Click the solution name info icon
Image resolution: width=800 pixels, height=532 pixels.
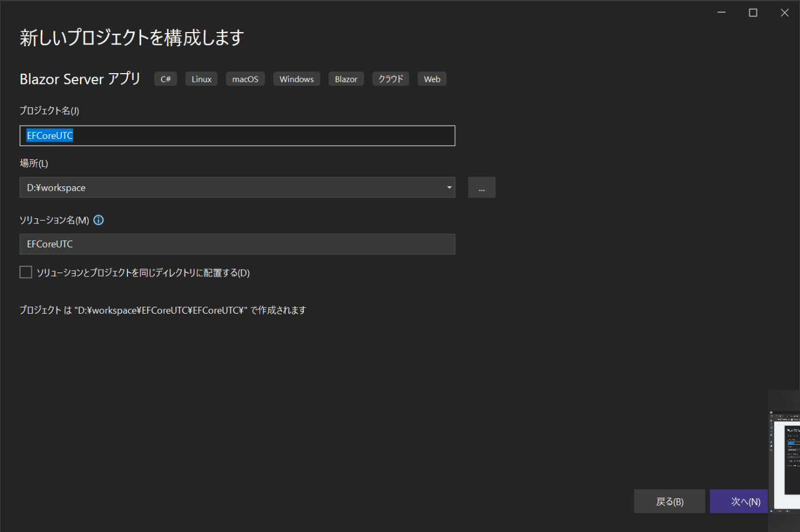click(98, 220)
